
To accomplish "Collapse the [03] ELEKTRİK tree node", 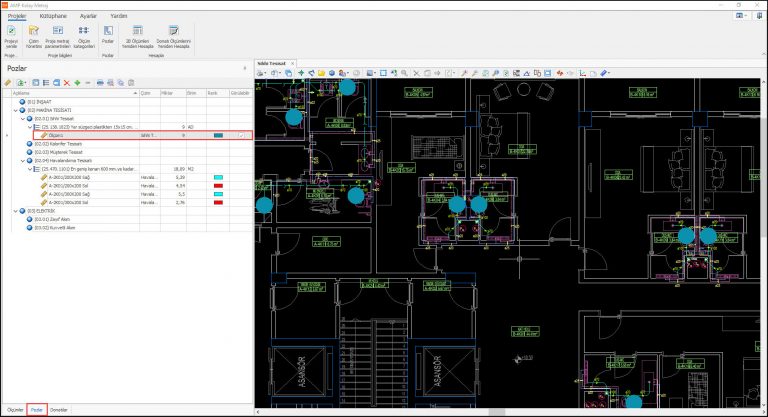I will 15,211.
